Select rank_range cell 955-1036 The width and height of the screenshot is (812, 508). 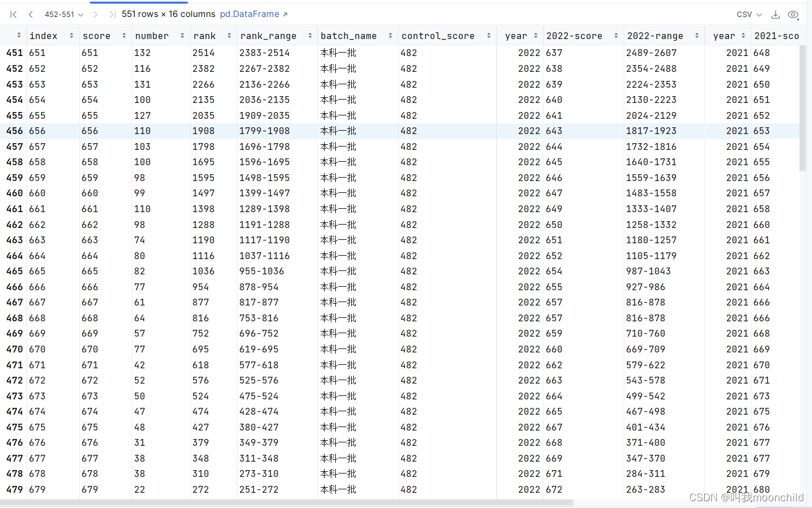tap(262, 271)
